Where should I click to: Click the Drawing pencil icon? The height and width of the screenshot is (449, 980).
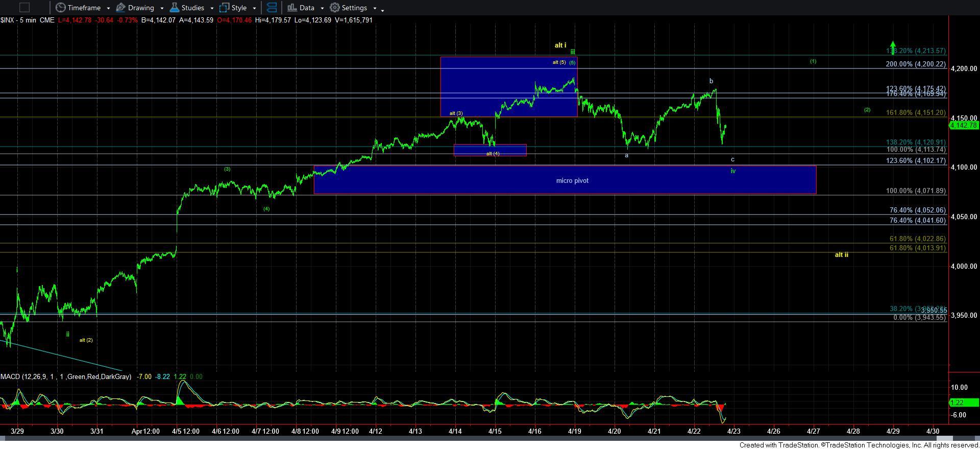[x=121, y=8]
